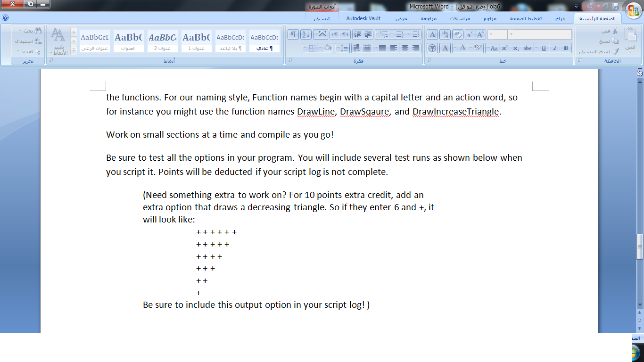
Task: Toggle the Show/Hide paragraph marks button
Action: point(293,34)
